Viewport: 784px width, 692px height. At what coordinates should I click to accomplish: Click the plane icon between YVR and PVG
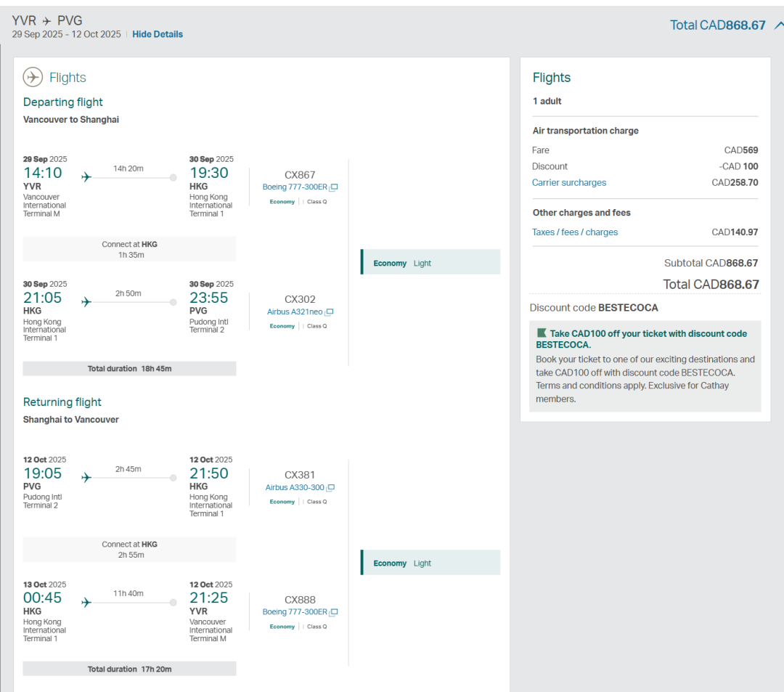47,21
